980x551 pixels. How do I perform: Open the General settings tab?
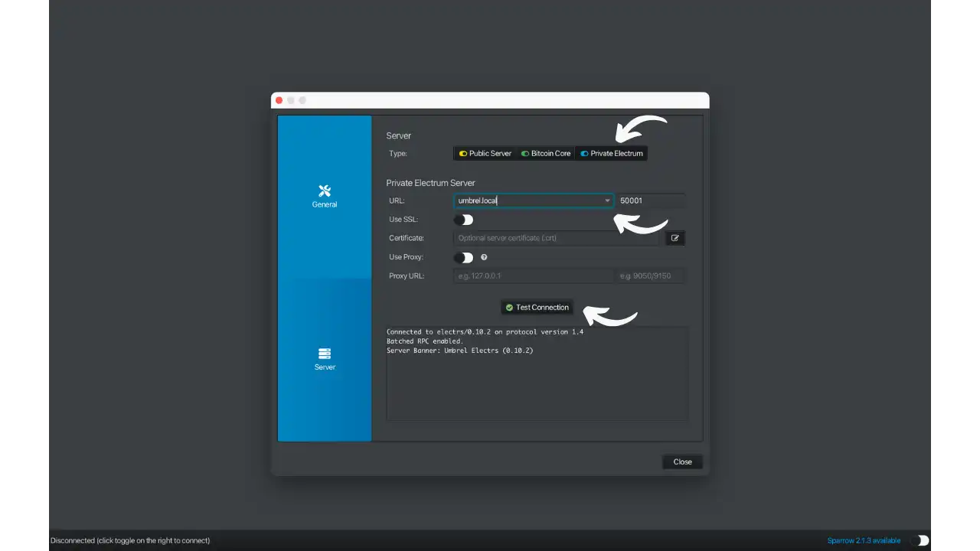click(325, 197)
